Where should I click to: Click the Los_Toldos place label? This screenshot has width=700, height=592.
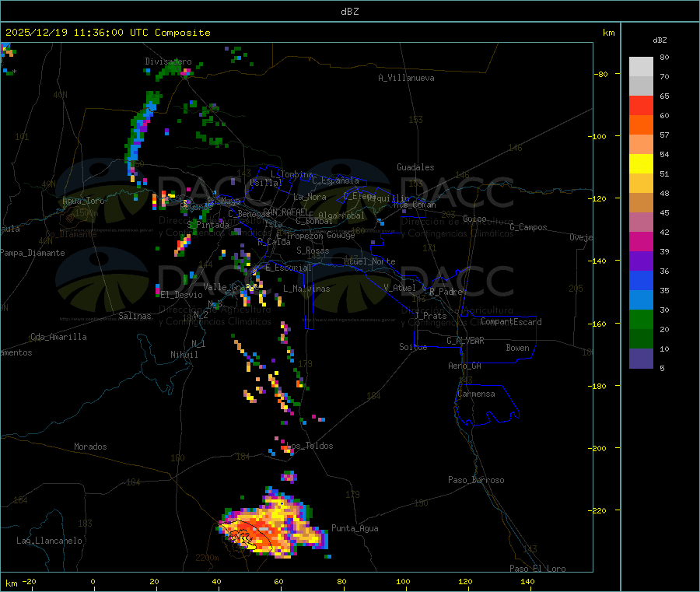[x=310, y=446]
